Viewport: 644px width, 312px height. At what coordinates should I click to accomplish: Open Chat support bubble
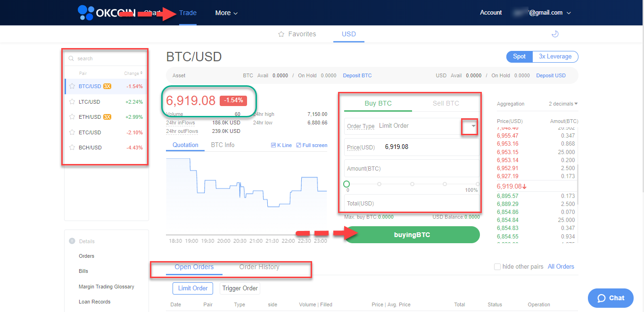pos(611,298)
